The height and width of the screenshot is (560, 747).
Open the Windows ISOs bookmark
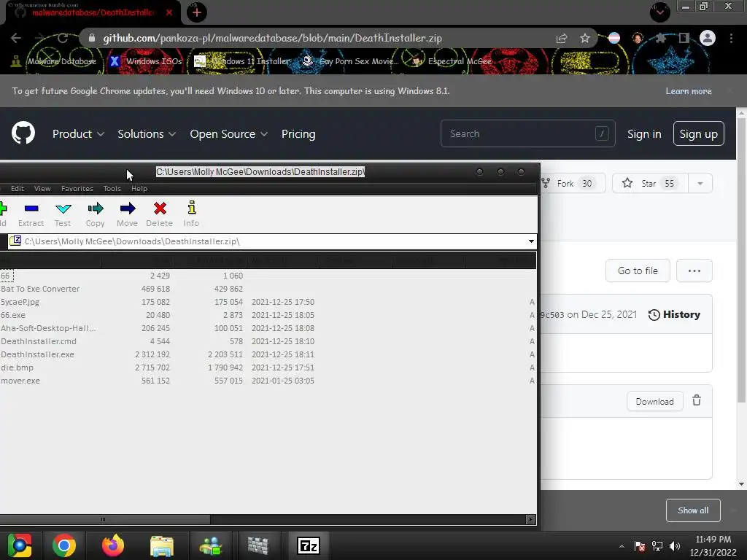[x=146, y=61]
